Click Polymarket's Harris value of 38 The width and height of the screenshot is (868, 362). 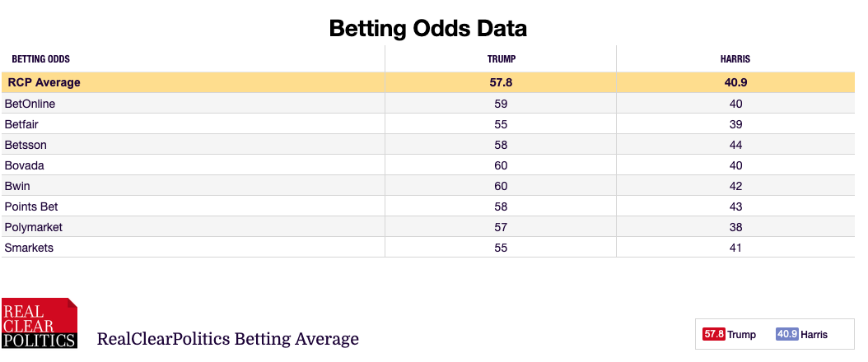[x=735, y=227]
